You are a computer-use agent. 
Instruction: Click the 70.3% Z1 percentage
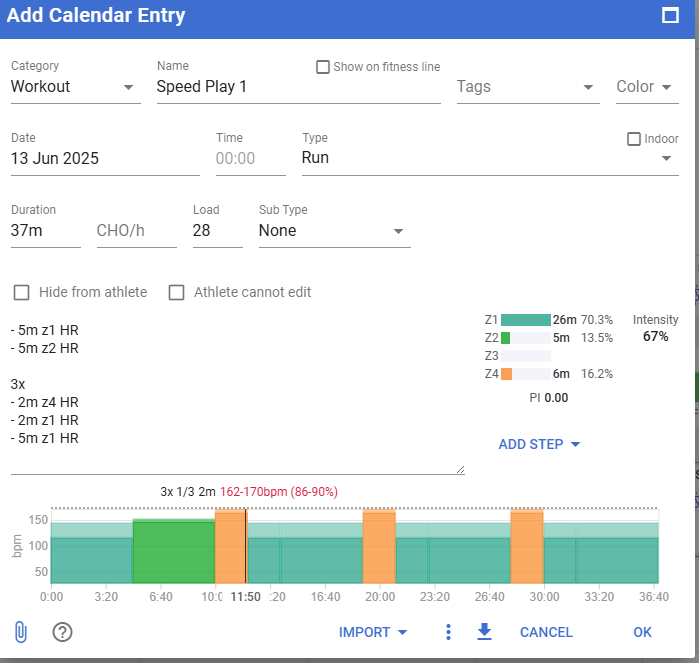click(x=597, y=320)
